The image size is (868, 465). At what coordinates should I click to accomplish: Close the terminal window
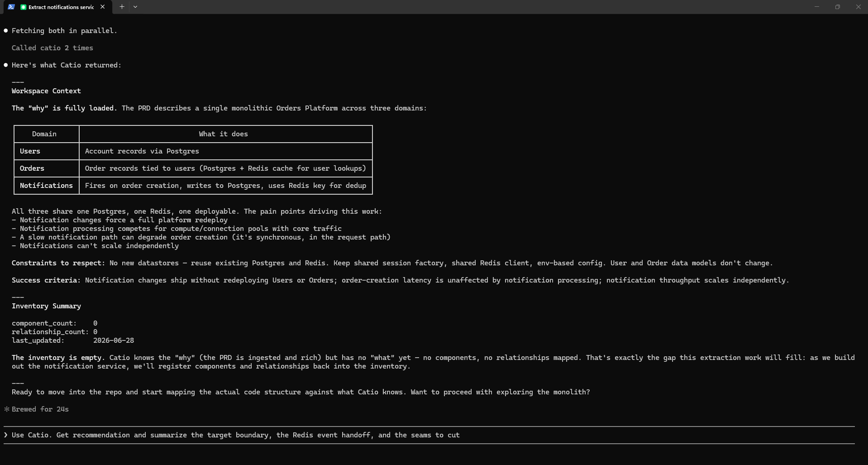(858, 7)
